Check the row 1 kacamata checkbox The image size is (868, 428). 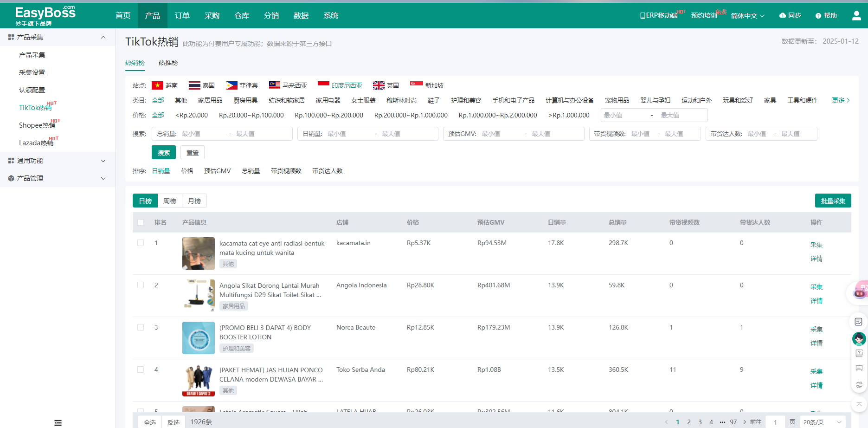(x=141, y=243)
